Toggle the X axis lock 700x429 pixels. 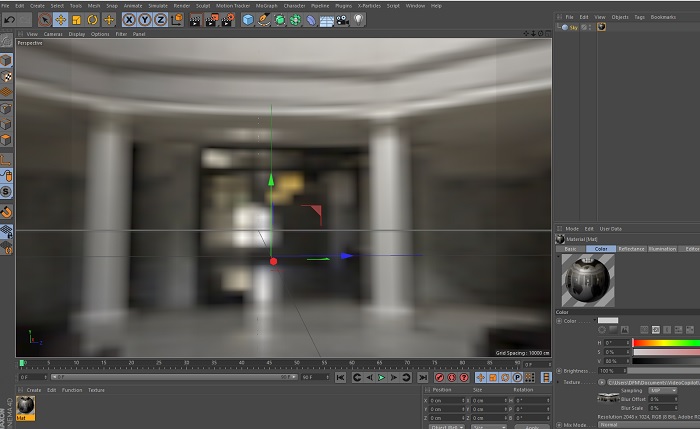(x=129, y=20)
